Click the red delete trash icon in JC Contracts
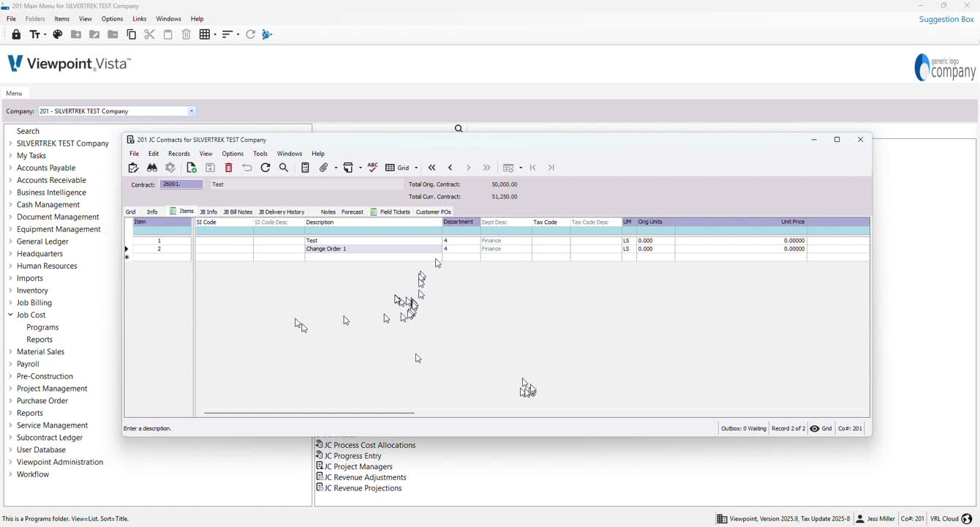This screenshot has height=527, width=980. pyautogui.click(x=229, y=168)
